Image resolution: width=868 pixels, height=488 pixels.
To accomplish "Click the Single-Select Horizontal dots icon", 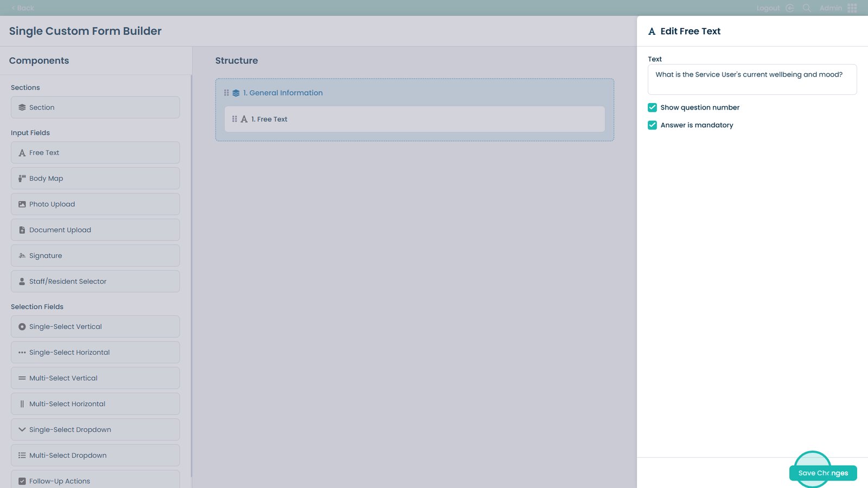I will [x=22, y=352].
